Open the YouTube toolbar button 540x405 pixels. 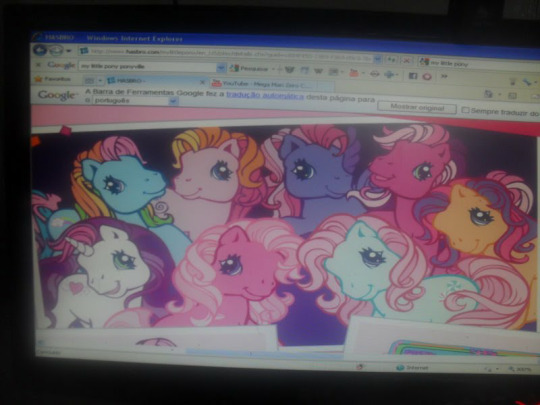point(354,73)
